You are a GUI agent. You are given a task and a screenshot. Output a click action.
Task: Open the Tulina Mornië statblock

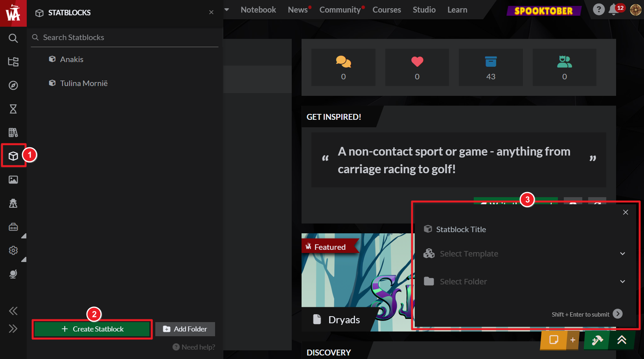(84, 83)
